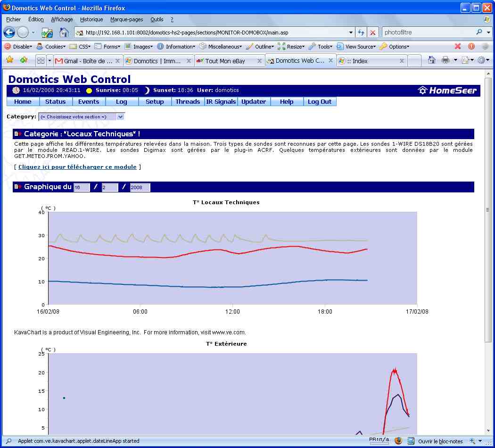
Task: Switch to the Domotics | Imm... tab
Action: [x=157, y=61]
